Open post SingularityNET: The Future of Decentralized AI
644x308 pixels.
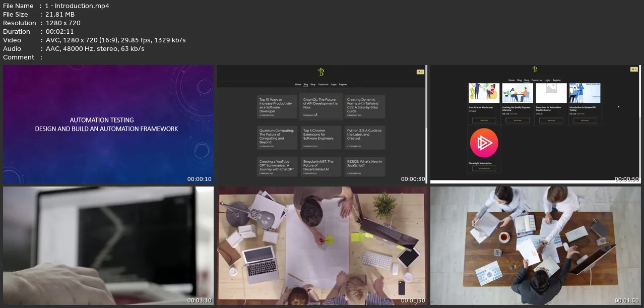click(x=321, y=167)
